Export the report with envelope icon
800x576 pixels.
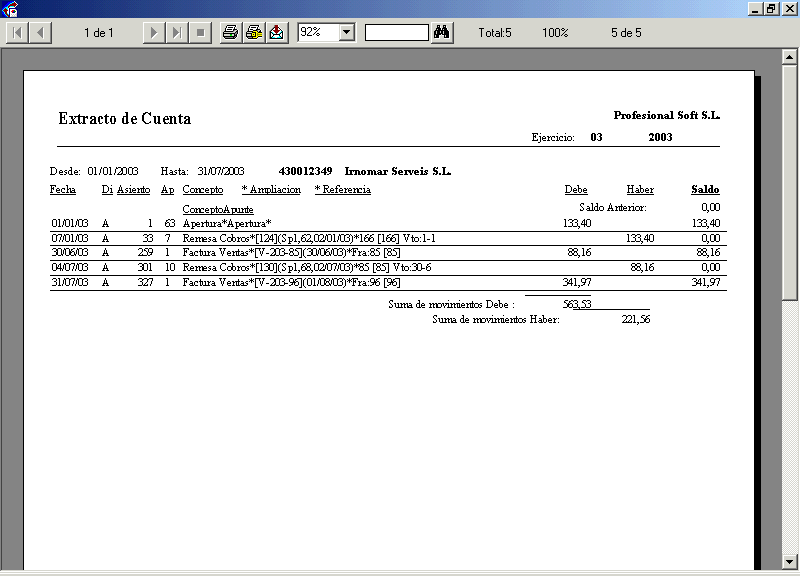[277, 33]
